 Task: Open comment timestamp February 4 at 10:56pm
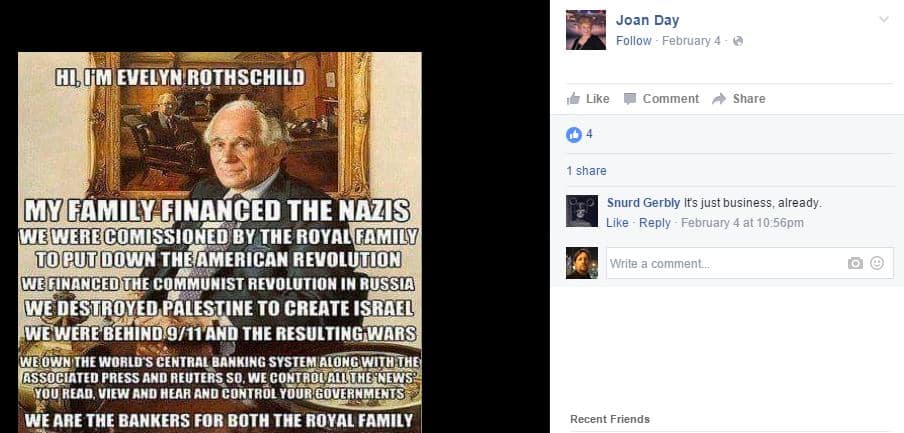pyautogui.click(x=743, y=223)
